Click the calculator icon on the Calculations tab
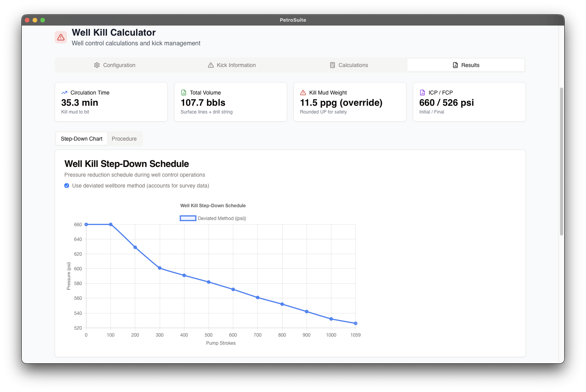Screen dimensions: 586x392 pos(333,65)
